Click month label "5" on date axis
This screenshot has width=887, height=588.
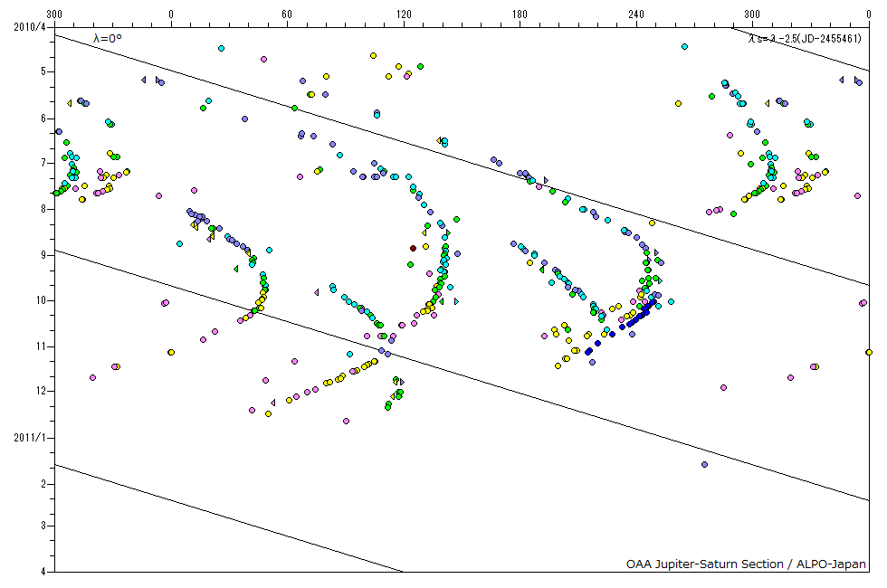pos(43,71)
